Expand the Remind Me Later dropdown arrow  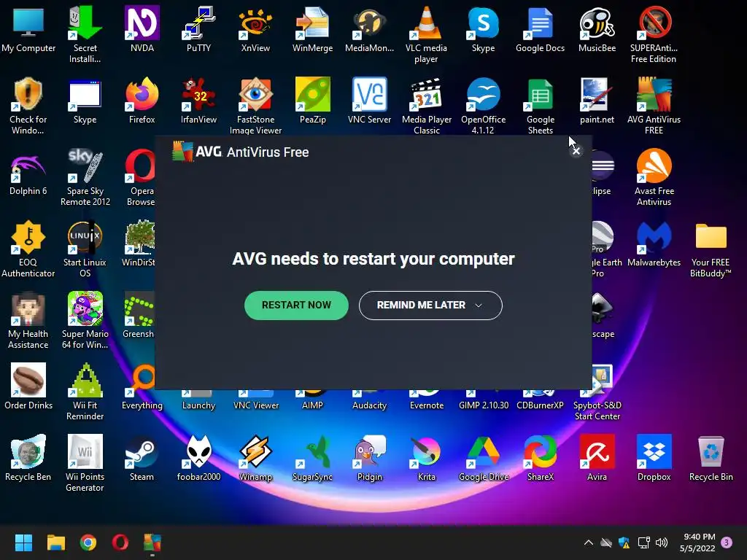[479, 306]
